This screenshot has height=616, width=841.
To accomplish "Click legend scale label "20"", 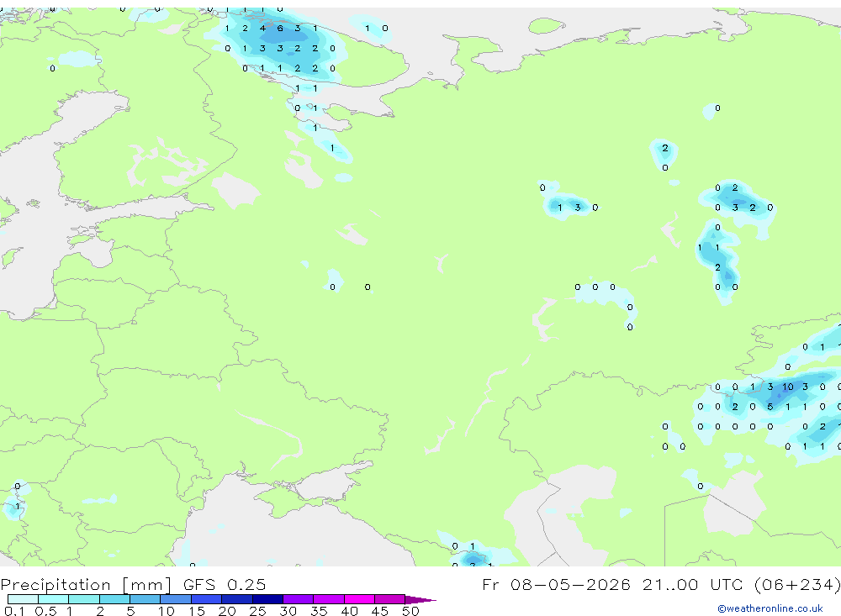I will click(227, 611).
